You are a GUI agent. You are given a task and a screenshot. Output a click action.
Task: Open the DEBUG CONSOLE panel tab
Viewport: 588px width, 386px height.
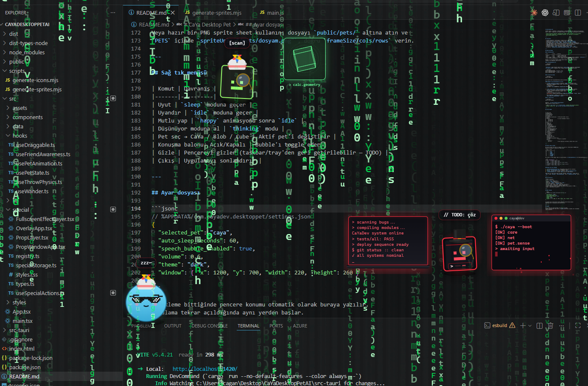coord(209,326)
